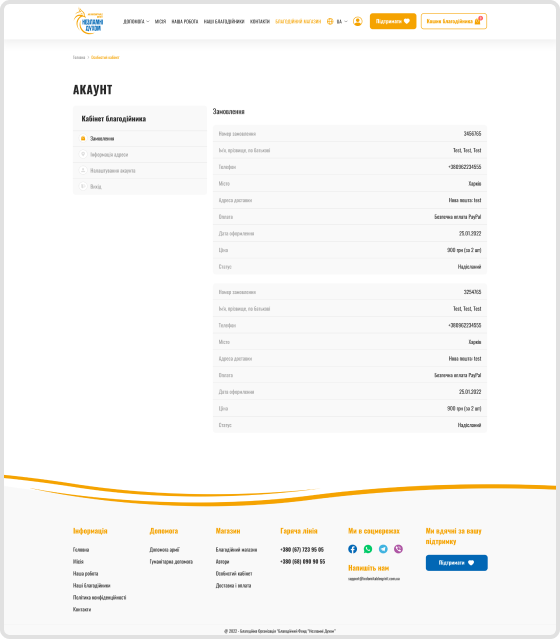Click the location pin icon in sidebar
This screenshot has height=639, width=560.
[x=83, y=154]
